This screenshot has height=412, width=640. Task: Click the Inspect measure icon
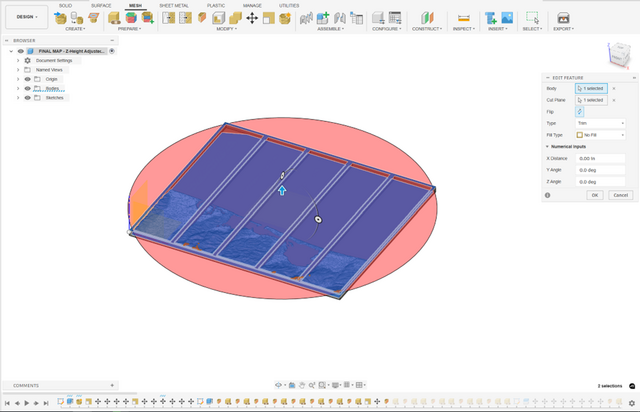[x=463, y=18]
